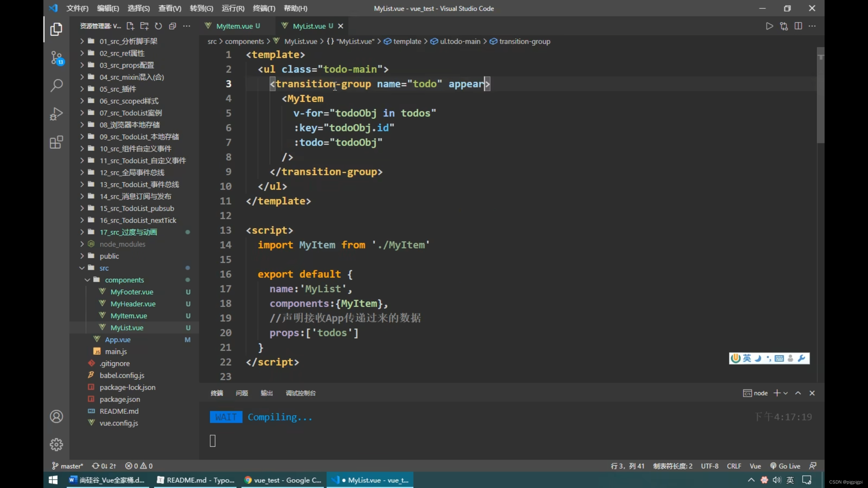The height and width of the screenshot is (488, 868).
Task: Open the 编辑(E) menu
Action: (x=108, y=8)
